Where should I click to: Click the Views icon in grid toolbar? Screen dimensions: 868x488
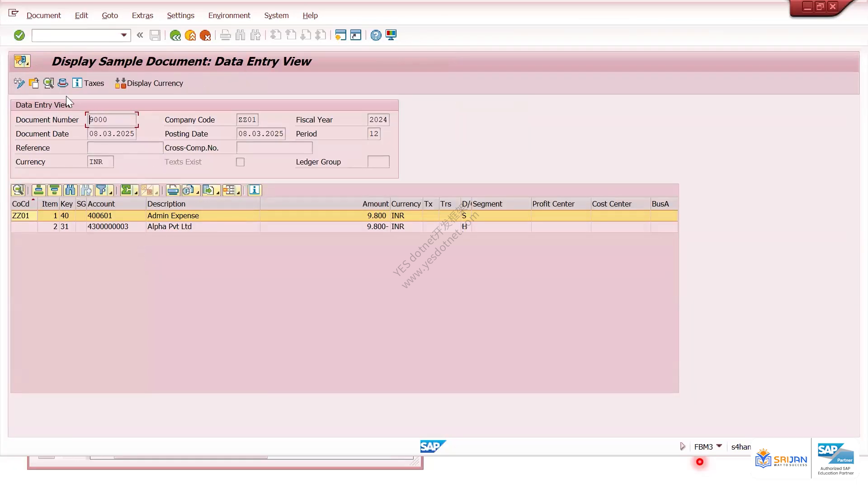click(x=188, y=190)
